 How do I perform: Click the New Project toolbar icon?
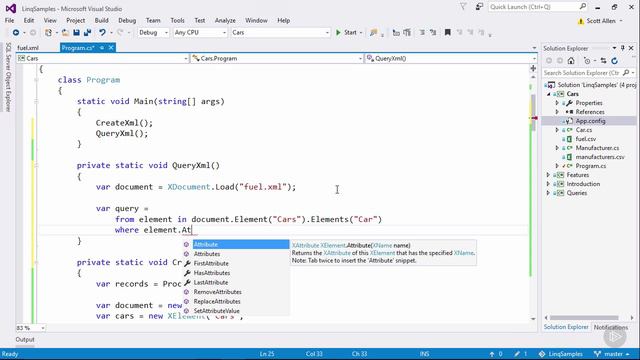coord(49,32)
